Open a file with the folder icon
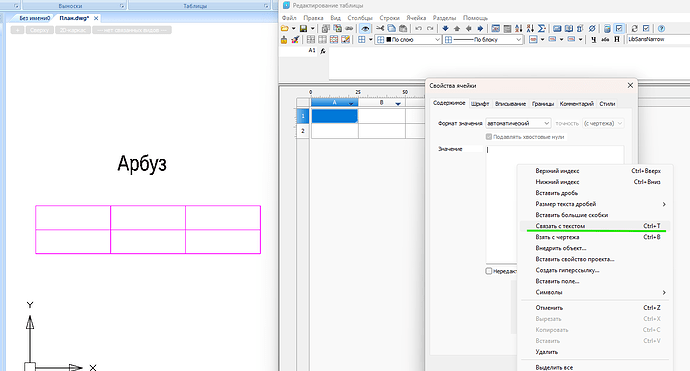690x371 pixels. [x=285, y=29]
